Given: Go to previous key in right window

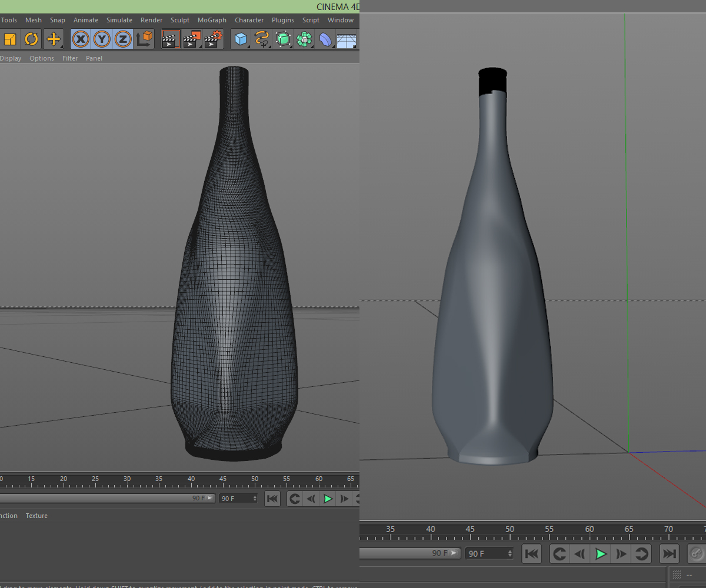Looking at the screenshot, I should pos(560,554).
